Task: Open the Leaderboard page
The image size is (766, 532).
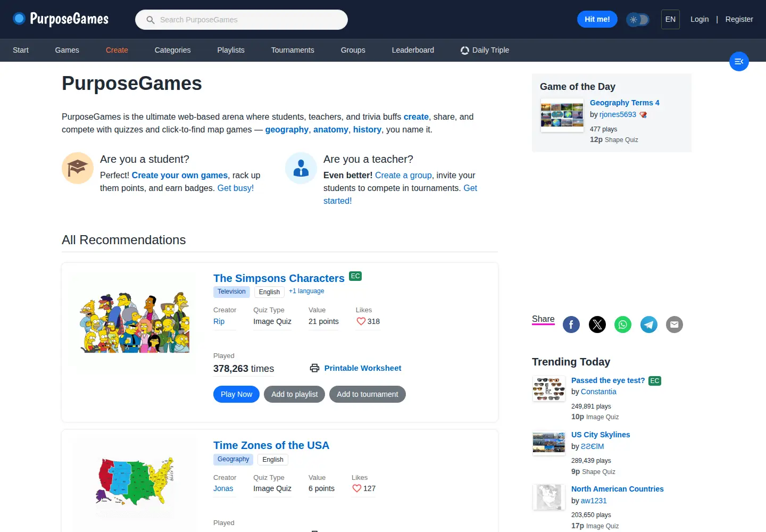Action: pos(413,50)
